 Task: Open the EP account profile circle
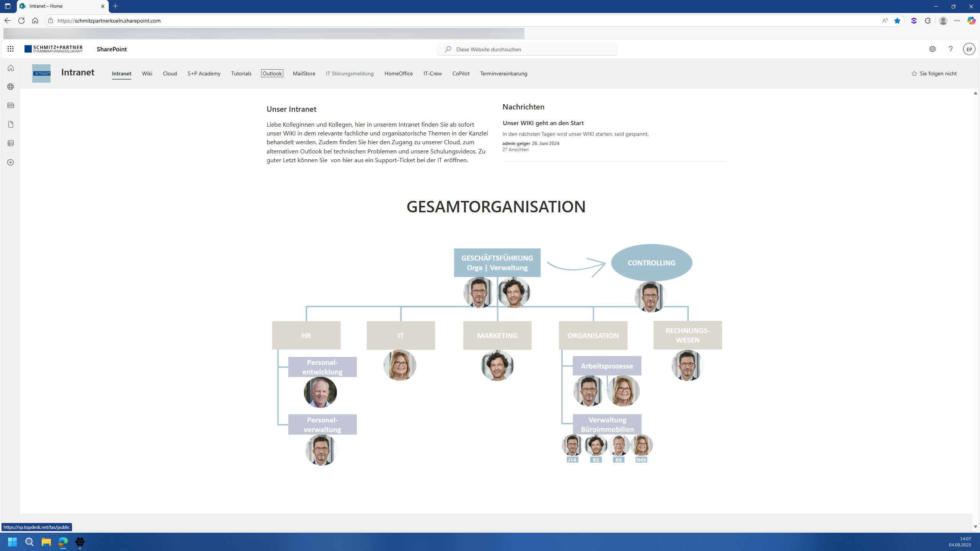(x=969, y=49)
